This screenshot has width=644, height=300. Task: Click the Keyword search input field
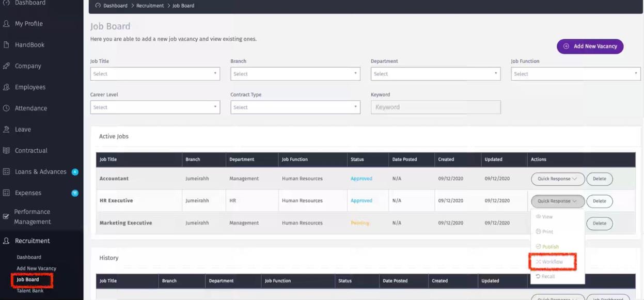435,107
